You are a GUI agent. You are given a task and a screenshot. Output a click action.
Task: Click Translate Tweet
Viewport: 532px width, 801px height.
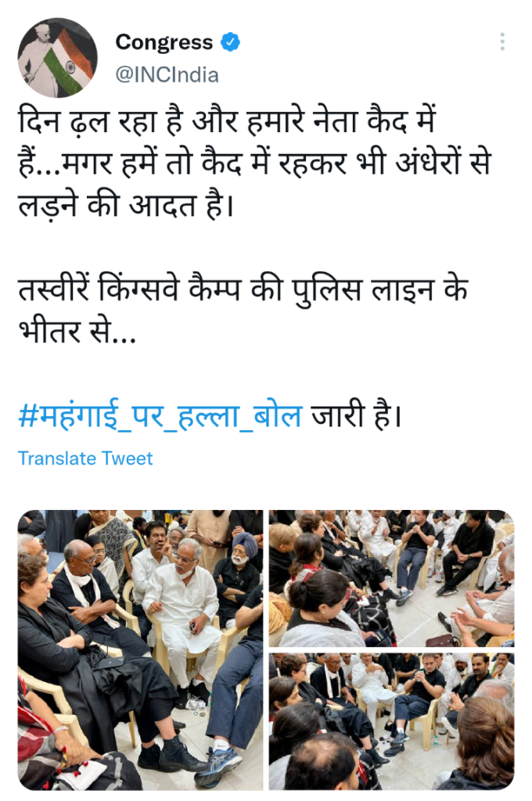click(85, 458)
